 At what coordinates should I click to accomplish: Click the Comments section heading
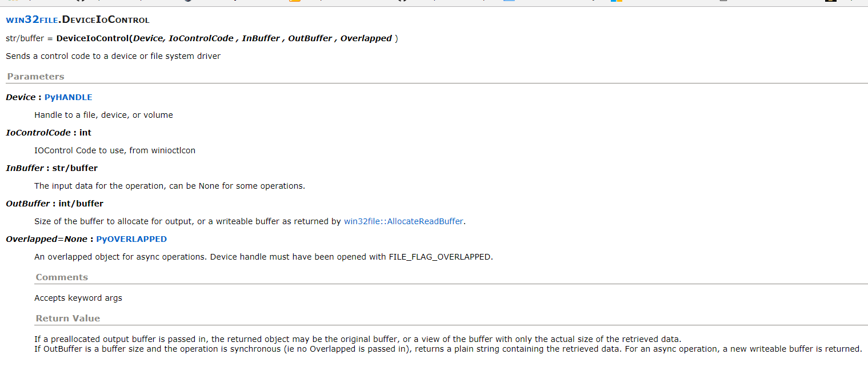(62, 277)
